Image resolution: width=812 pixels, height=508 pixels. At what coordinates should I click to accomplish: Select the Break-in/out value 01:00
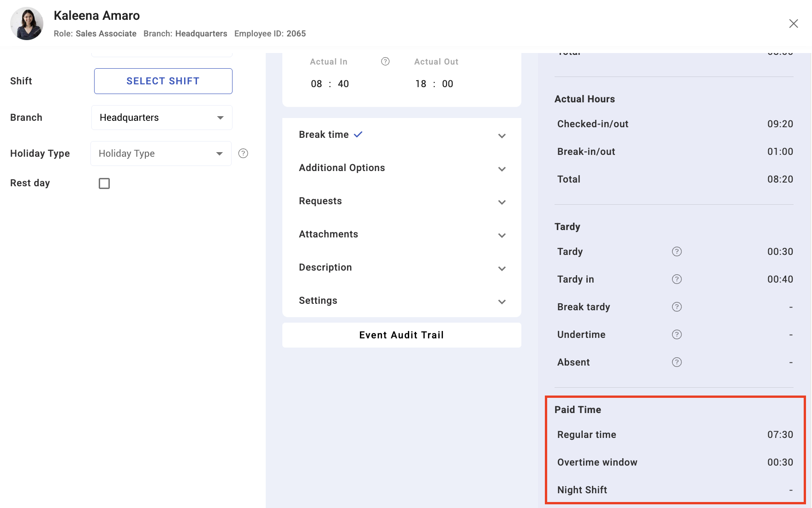coord(780,152)
